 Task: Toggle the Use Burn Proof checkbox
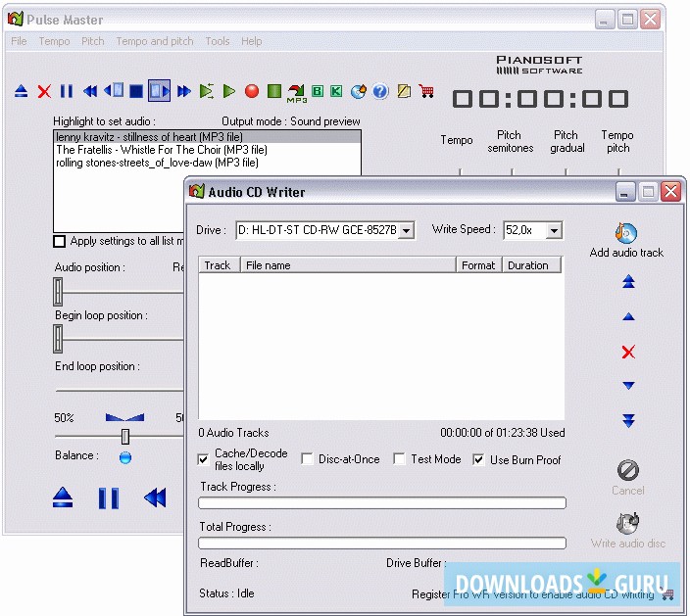coord(478,460)
